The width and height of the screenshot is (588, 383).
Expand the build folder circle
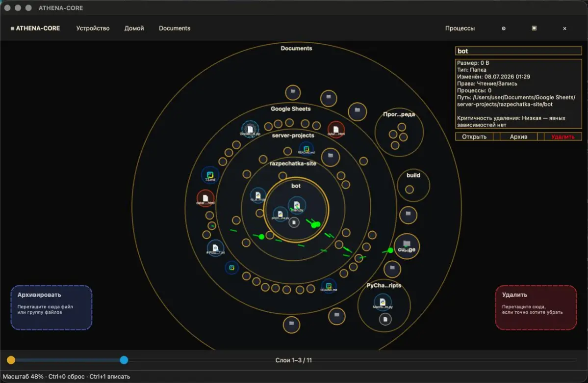point(413,185)
